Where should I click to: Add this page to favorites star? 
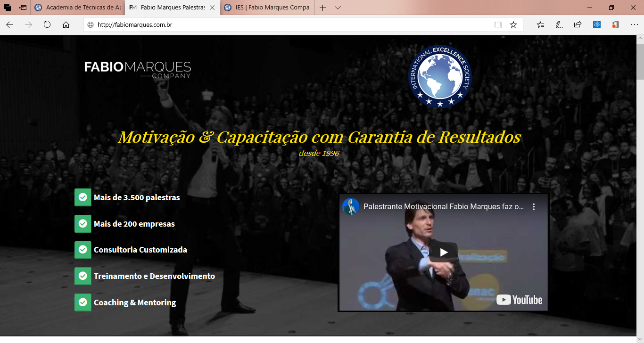click(x=513, y=25)
